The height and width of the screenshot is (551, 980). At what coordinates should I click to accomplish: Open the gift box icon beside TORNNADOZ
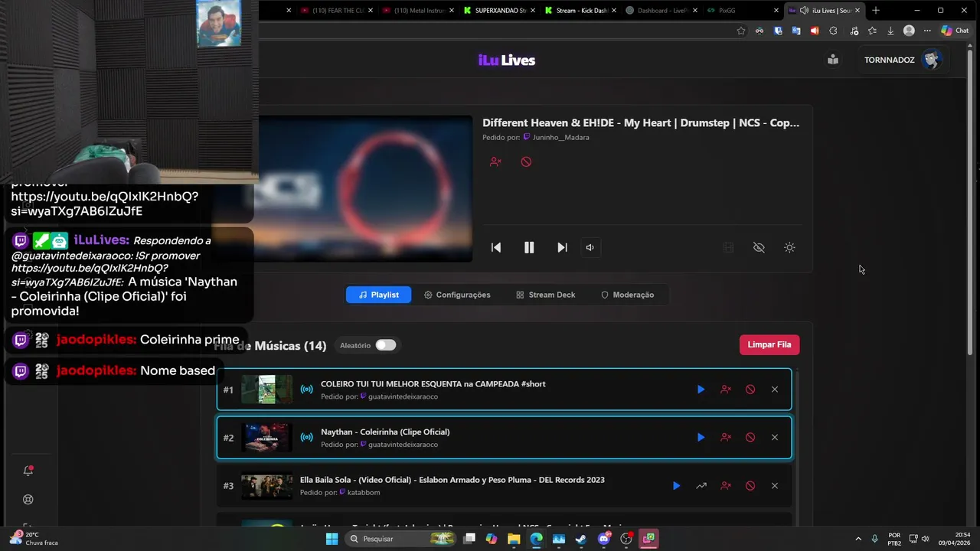tap(833, 60)
